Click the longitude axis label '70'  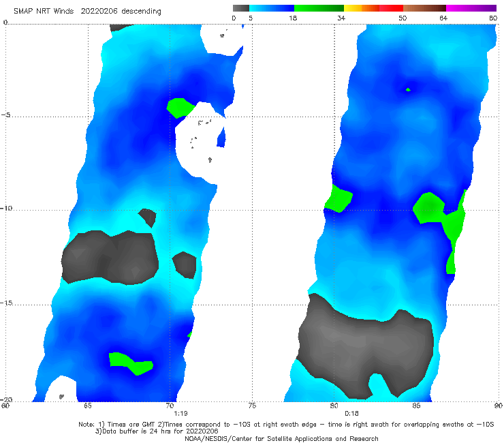pyautogui.click(x=170, y=406)
